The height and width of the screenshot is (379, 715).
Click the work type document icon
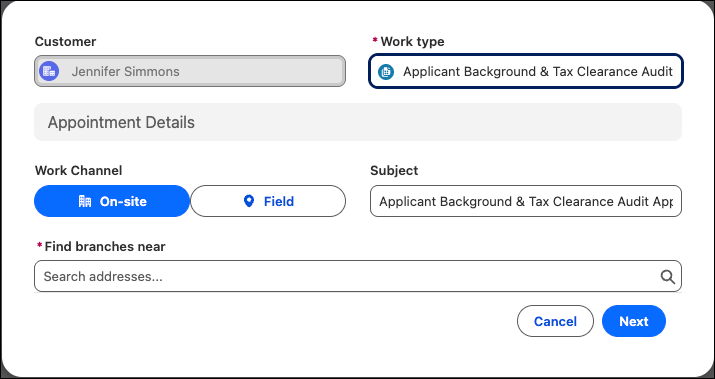386,72
